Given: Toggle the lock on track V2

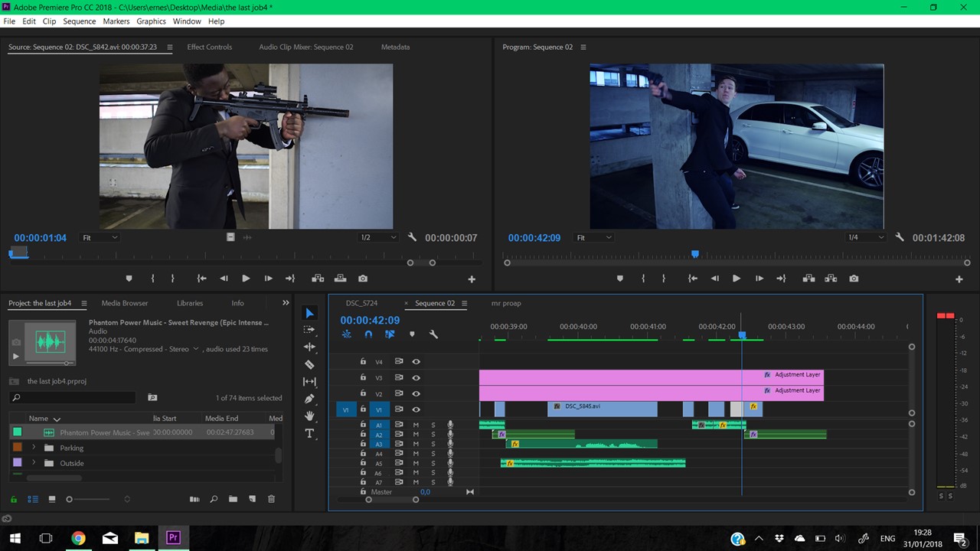Looking at the screenshot, I should click(x=363, y=393).
